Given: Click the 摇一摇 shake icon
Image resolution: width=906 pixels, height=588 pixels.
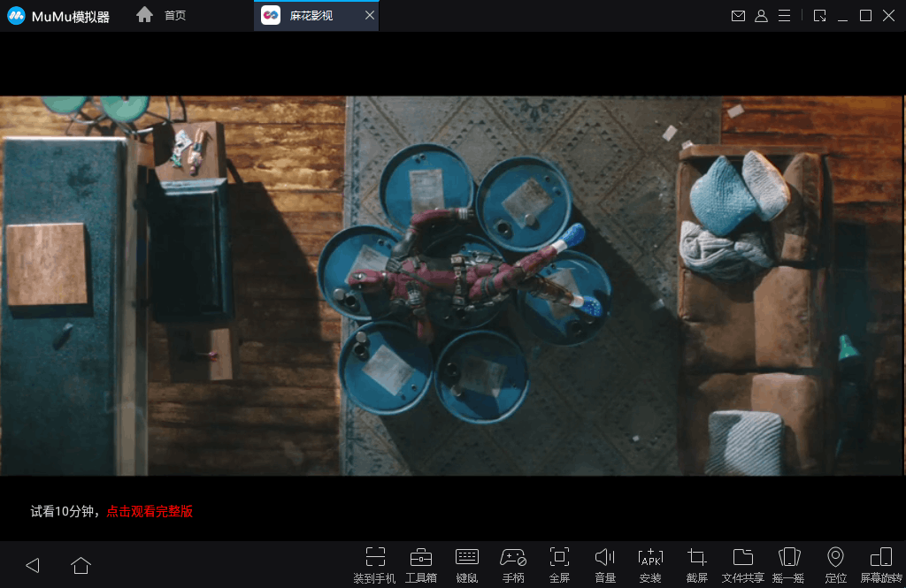Looking at the screenshot, I should click(x=788, y=557).
